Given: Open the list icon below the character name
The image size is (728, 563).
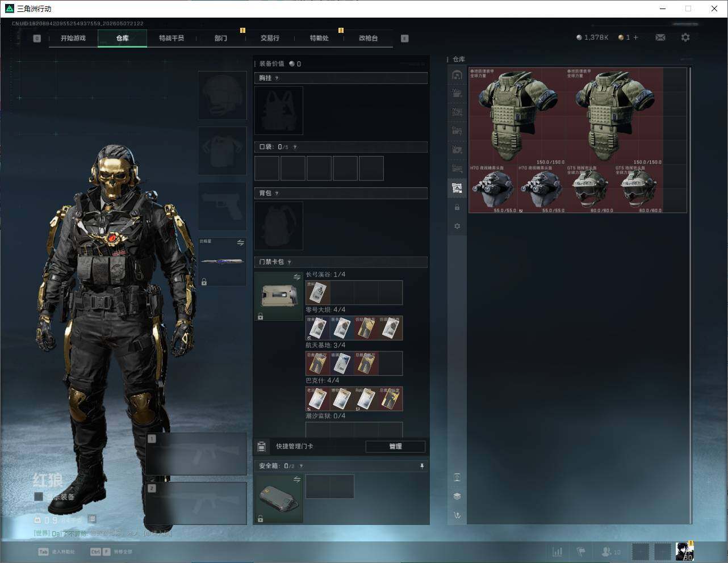Looking at the screenshot, I should click(92, 519).
